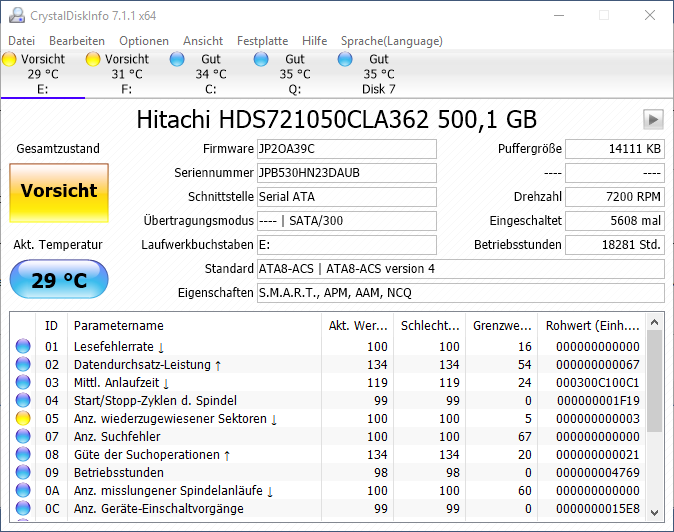This screenshot has height=532, width=674.
Task: Click the SMART list scroll up arrow
Action: click(x=655, y=322)
